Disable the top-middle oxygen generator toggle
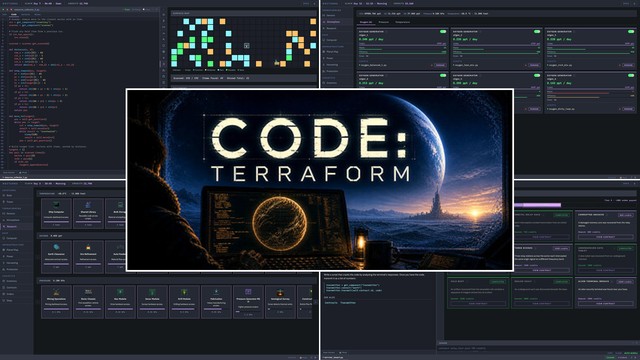 pyautogui.click(x=537, y=31)
